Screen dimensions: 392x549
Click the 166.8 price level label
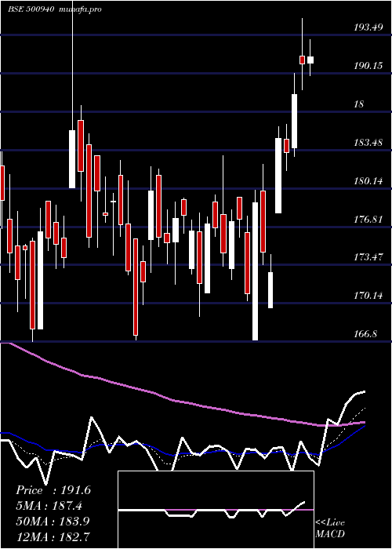click(x=365, y=334)
